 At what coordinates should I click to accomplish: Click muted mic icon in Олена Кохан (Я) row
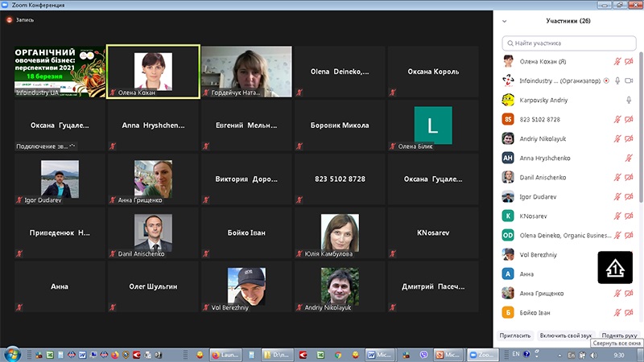pyautogui.click(x=617, y=62)
